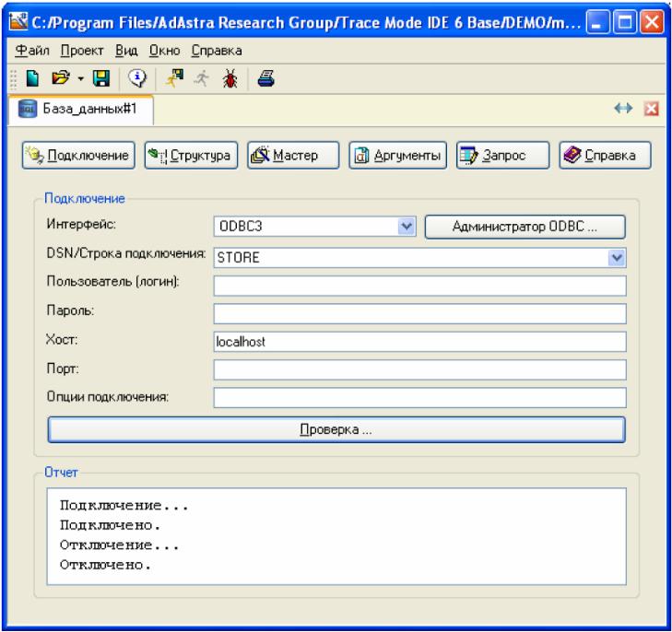Open the Вид menu
This screenshot has height=632, width=672.
coord(126,51)
